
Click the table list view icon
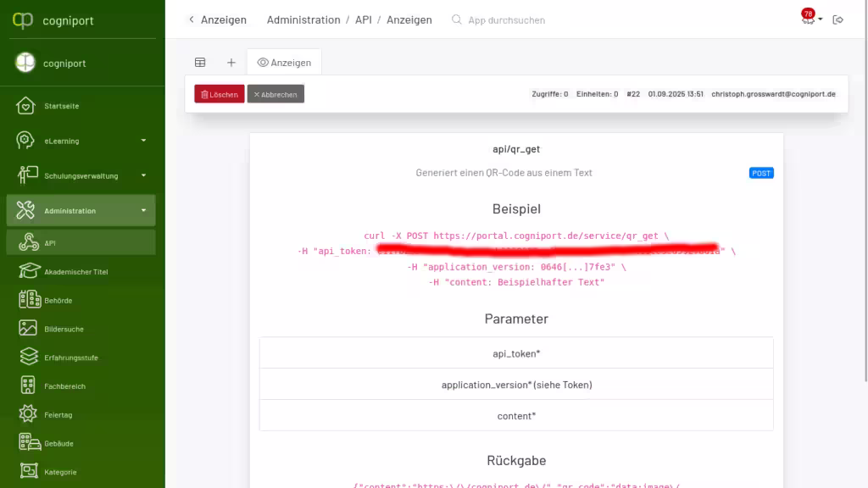(200, 63)
